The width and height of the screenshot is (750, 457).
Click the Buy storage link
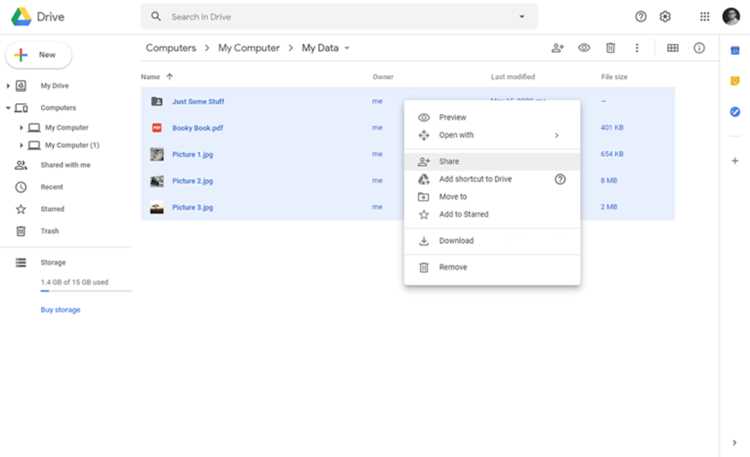[x=60, y=310]
